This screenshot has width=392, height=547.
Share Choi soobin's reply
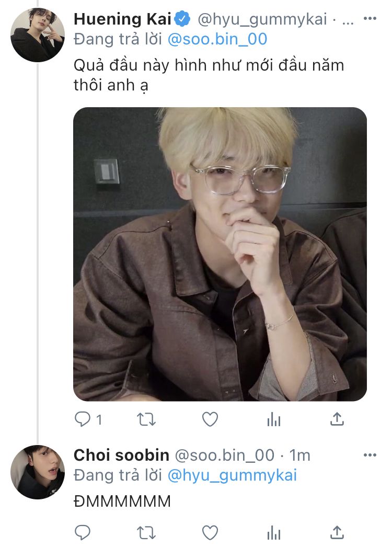tap(338, 532)
